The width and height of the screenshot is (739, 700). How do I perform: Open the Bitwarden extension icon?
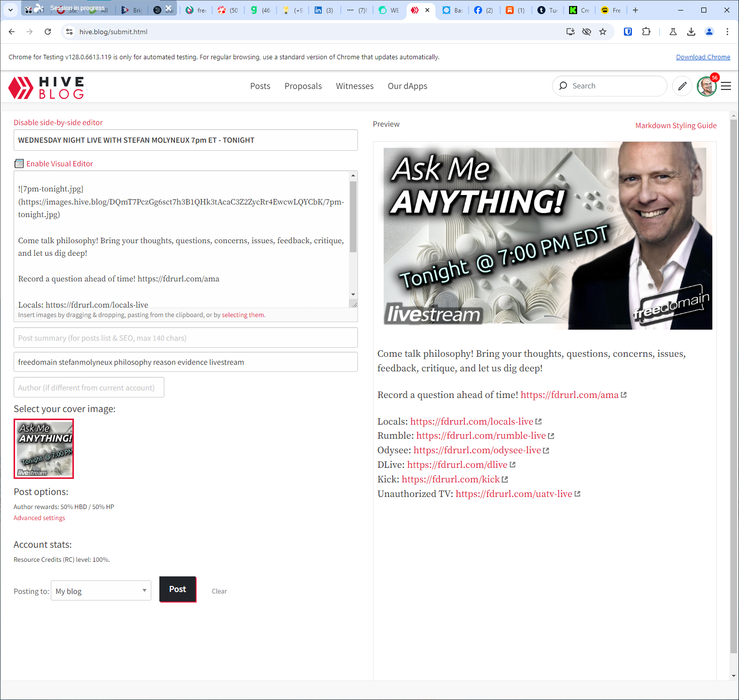point(628,32)
